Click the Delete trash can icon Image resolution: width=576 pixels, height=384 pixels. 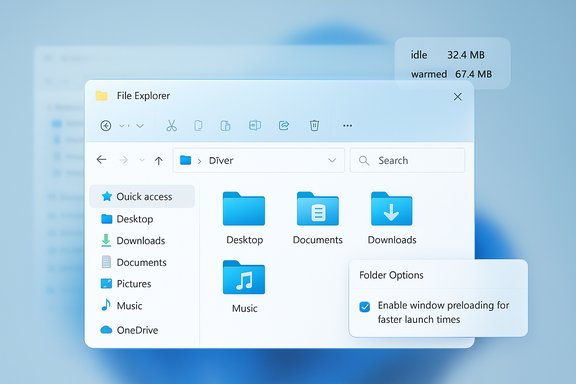[x=314, y=126]
